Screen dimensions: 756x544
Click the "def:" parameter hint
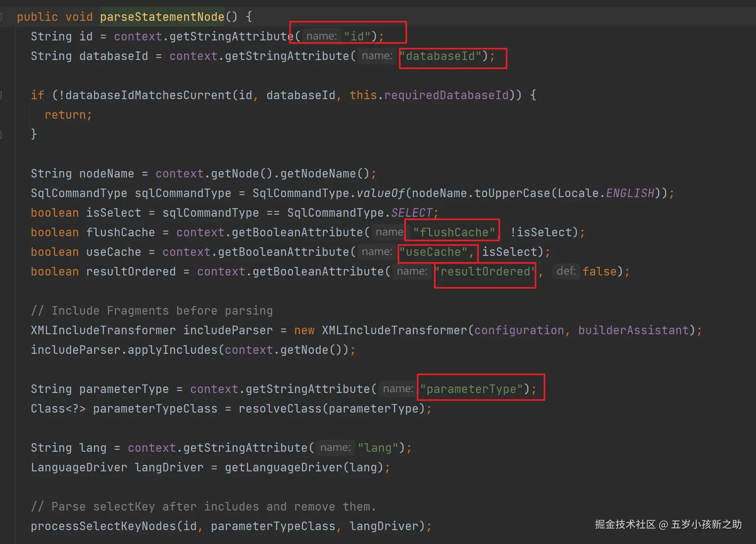[566, 271]
